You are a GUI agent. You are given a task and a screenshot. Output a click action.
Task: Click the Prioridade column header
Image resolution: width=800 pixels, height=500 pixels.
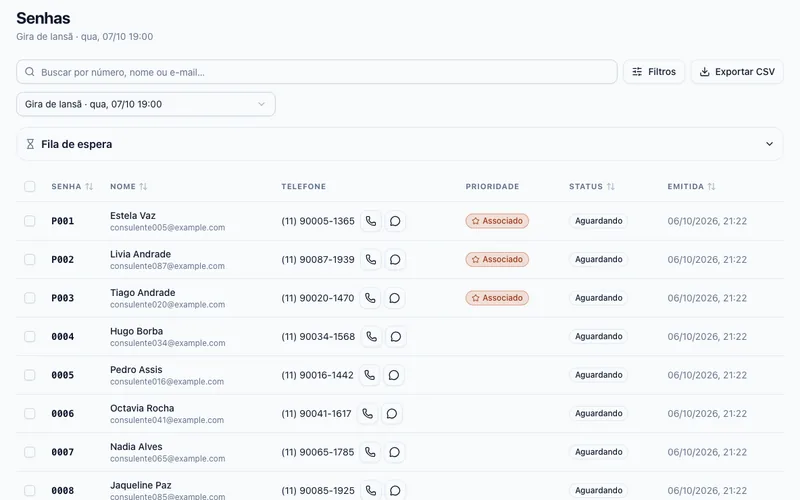coord(492,187)
